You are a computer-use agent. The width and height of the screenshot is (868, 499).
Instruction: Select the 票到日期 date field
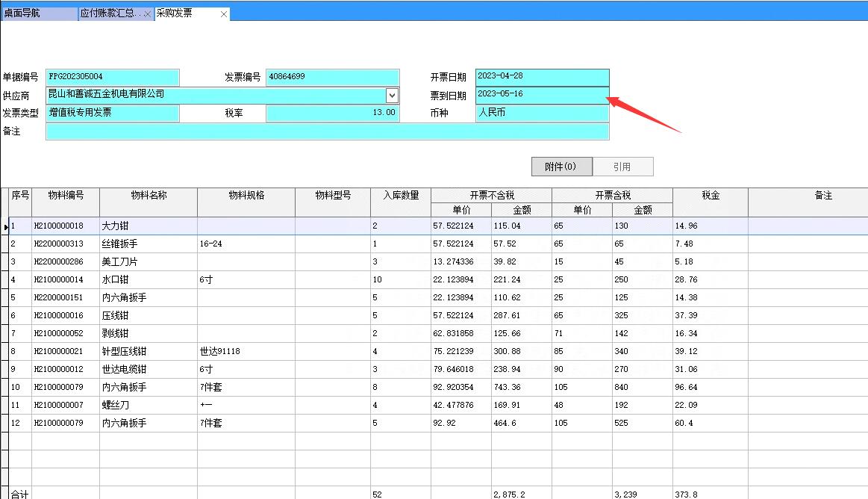pos(542,95)
